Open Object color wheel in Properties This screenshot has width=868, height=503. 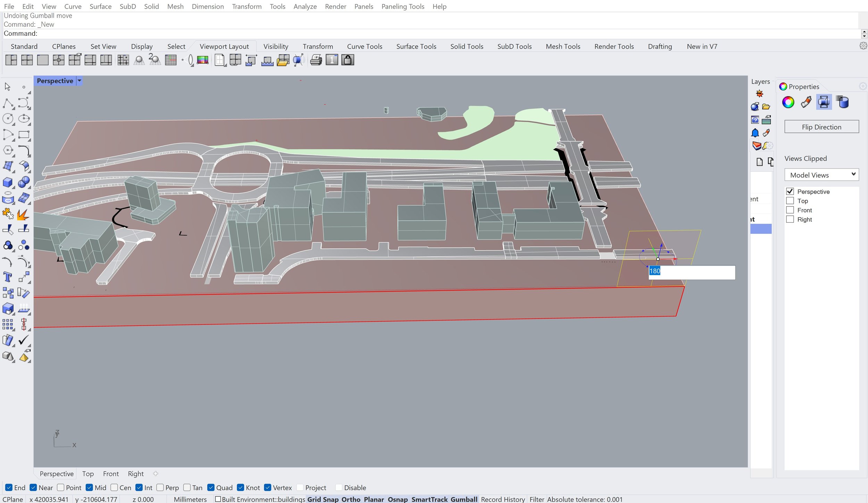788,102
